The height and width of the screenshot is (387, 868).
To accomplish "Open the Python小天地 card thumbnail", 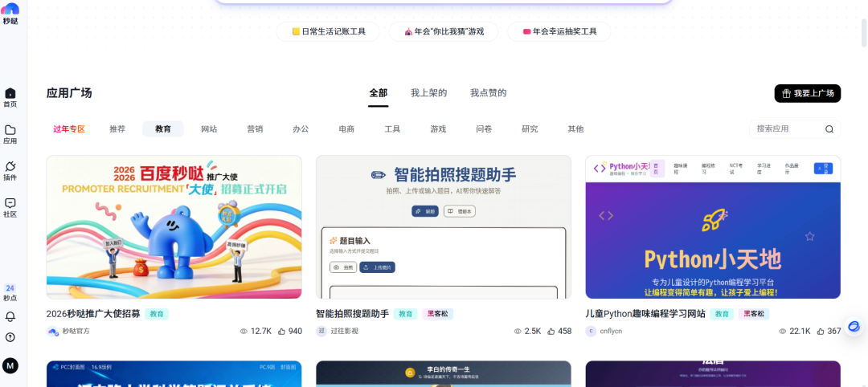I will click(x=713, y=226).
